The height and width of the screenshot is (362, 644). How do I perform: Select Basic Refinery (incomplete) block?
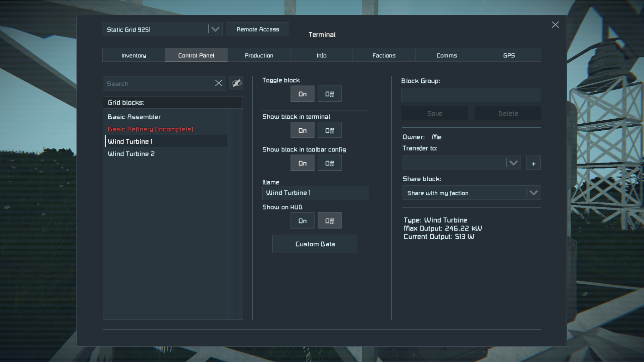(150, 129)
